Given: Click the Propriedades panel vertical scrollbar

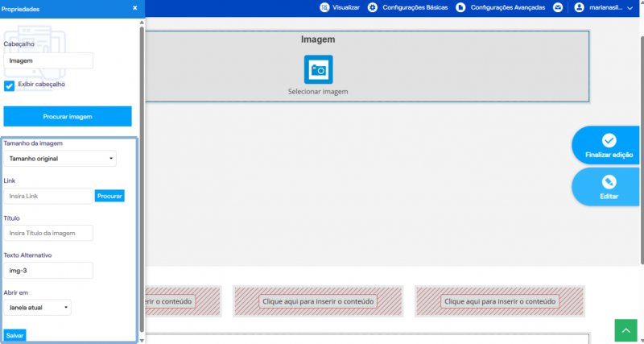Looking at the screenshot, I should [x=142, y=179].
